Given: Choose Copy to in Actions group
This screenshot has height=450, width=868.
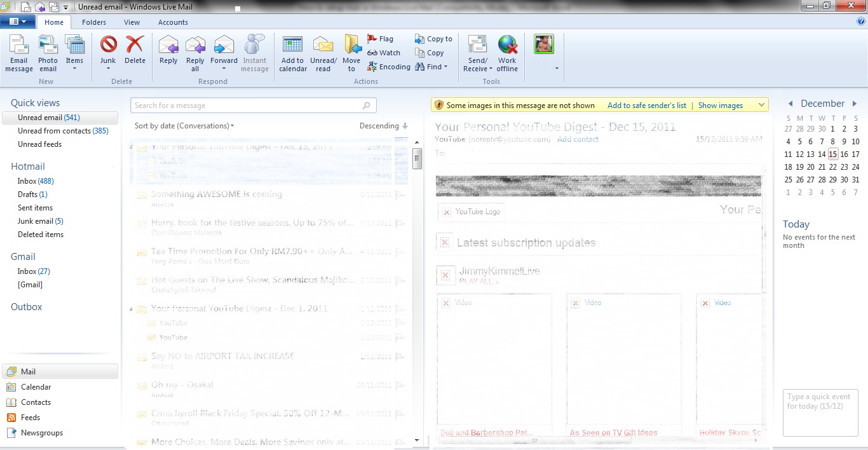Looking at the screenshot, I should 433,39.
